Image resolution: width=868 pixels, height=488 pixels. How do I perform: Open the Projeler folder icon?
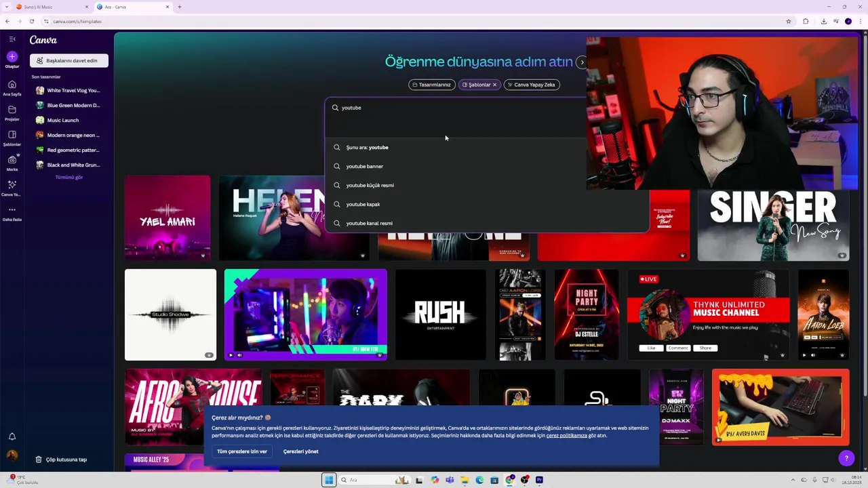(12, 110)
